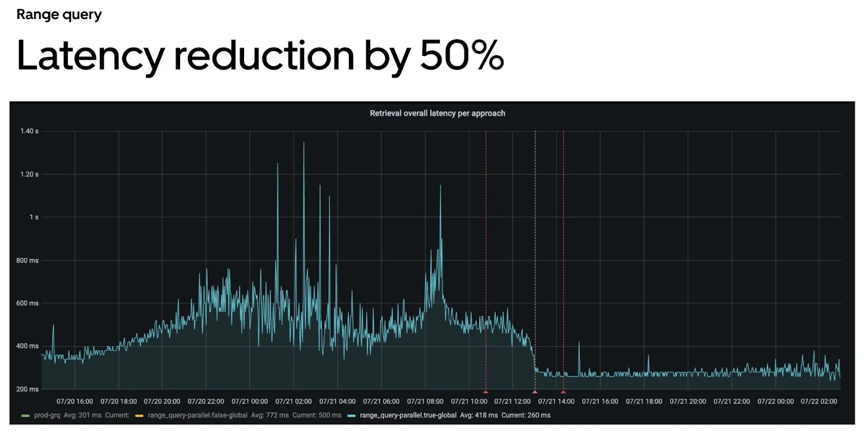Viewport: 868px width, 434px height.
Task: Click the spike peak just after 07/21 08:00
Action: pos(441,187)
